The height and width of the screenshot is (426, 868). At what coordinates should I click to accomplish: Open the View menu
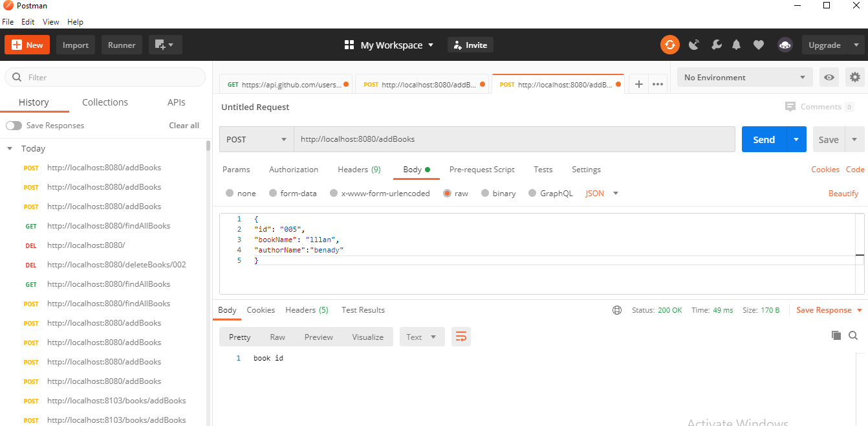point(51,21)
